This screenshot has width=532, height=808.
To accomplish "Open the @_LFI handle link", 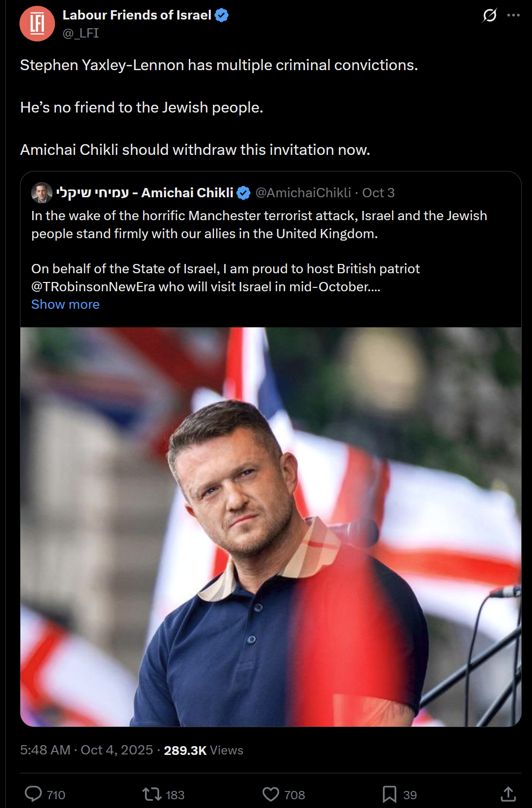I will point(81,33).
